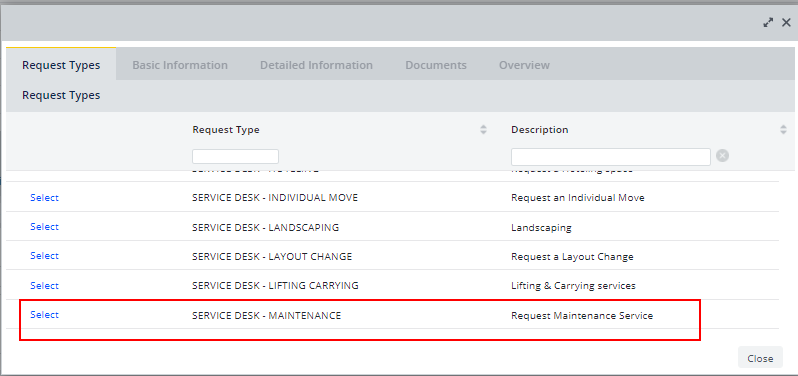798x376 pixels.
Task: Click SERVICE DESK - LANDSCAPING text
Action: coord(266,227)
